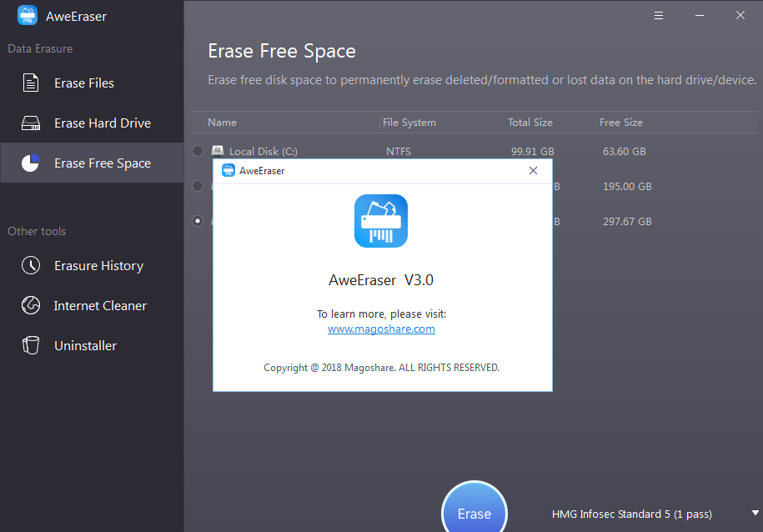The image size is (763, 532).
Task: Open the hamburger menu icon in title bar
Action: [659, 16]
